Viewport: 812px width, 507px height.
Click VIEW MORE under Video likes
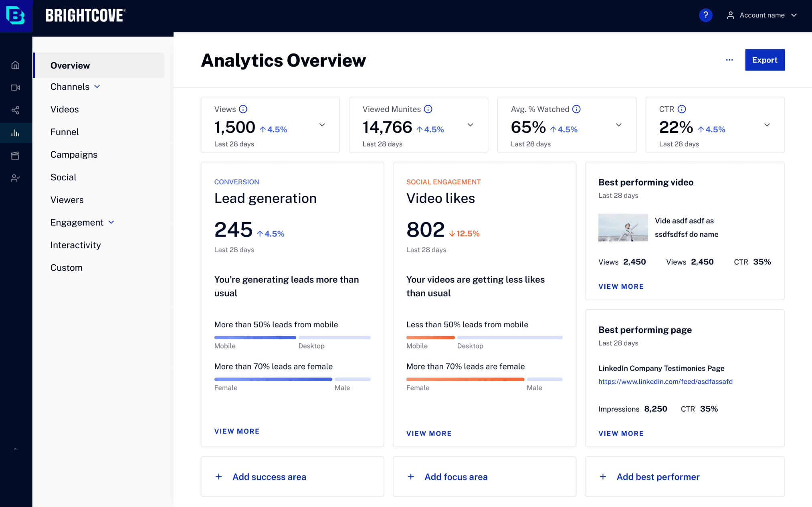point(429,434)
